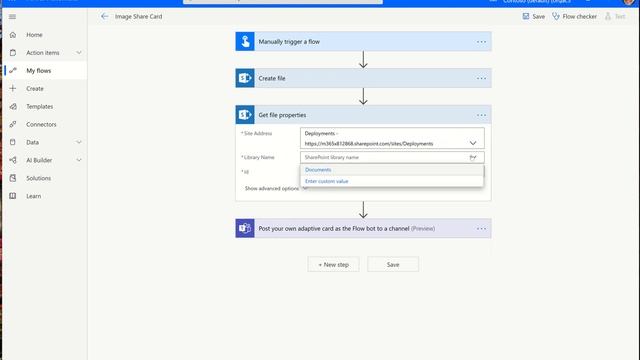Click the search box in the top bar

point(283,2)
